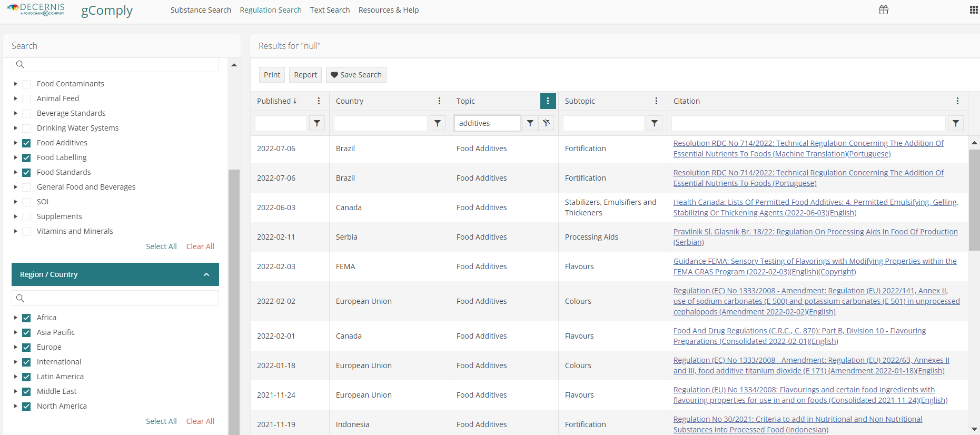
Task: Check the Animal Feed checkbox
Action: [x=26, y=99]
